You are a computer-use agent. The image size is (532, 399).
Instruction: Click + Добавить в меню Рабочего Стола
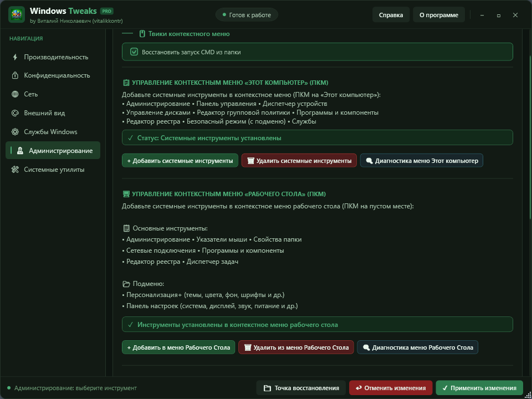[178, 347]
